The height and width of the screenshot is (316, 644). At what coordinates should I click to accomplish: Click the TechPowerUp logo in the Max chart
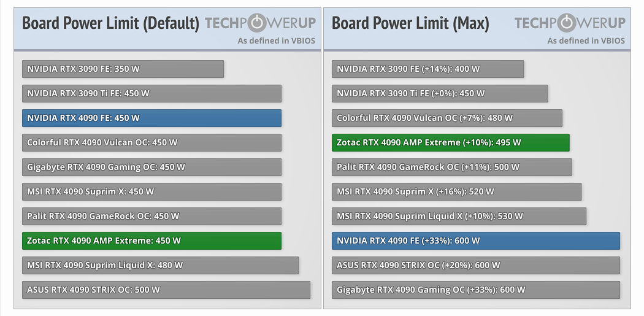570,23
